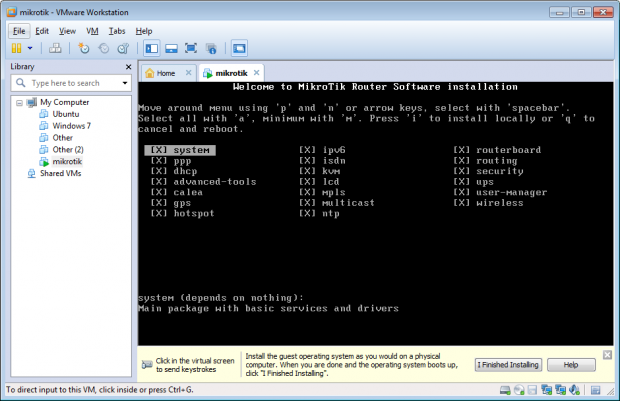Image resolution: width=620 pixels, height=401 pixels.
Task: Toggle the mpls package checkbox
Action: click(x=307, y=192)
